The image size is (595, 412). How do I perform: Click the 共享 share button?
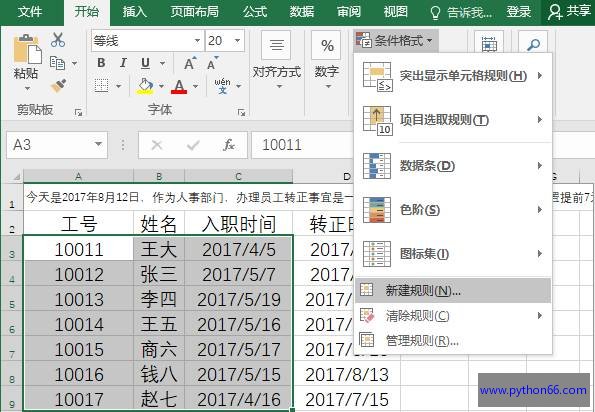tap(568, 12)
